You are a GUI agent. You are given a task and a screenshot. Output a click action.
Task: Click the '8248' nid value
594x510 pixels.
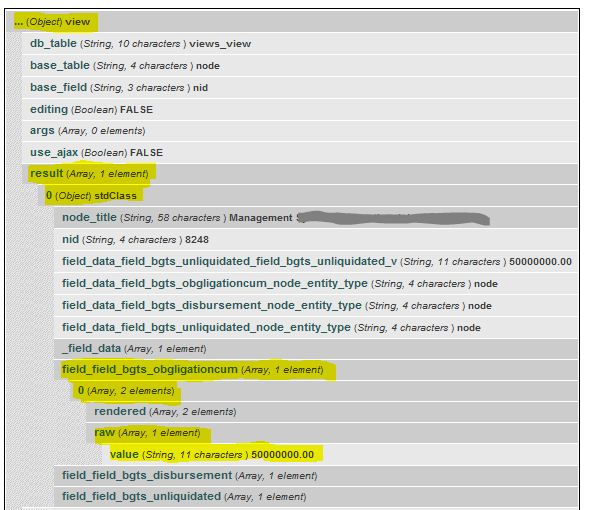pos(197,240)
